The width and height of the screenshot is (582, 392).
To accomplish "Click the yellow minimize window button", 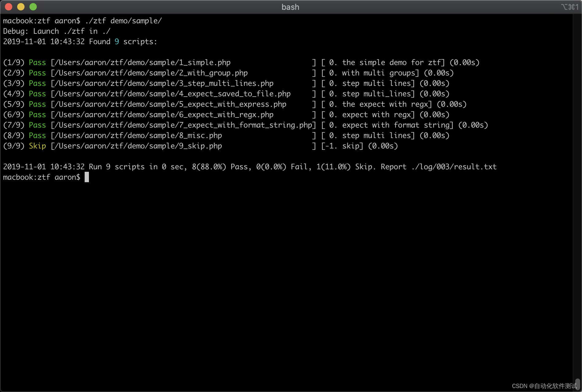I will click(21, 7).
